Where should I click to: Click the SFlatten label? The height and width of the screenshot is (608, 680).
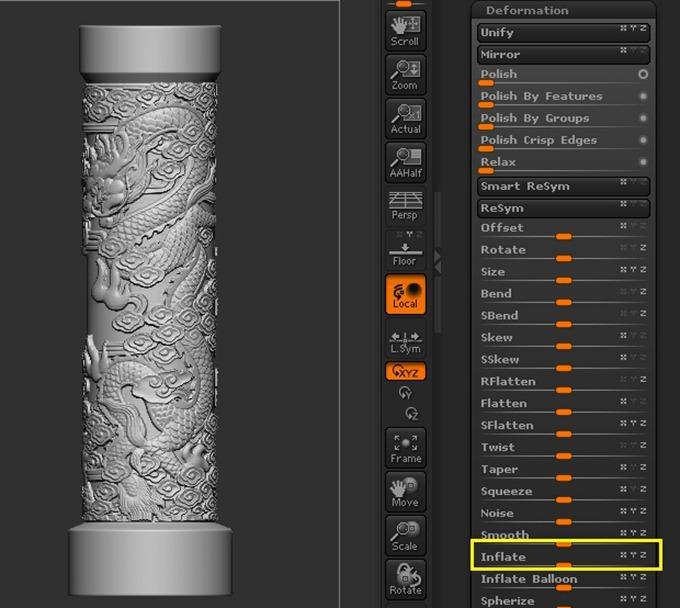(507, 425)
